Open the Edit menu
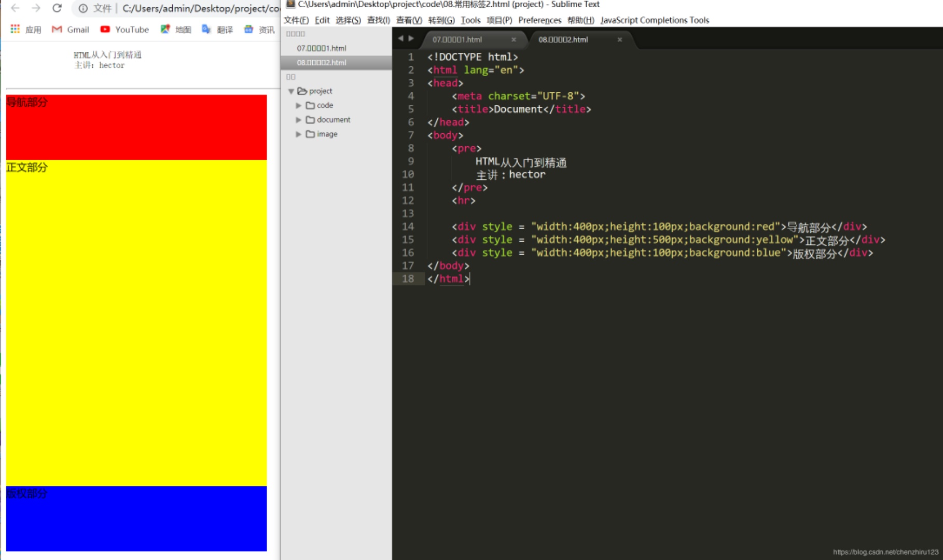 pyautogui.click(x=322, y=20)
